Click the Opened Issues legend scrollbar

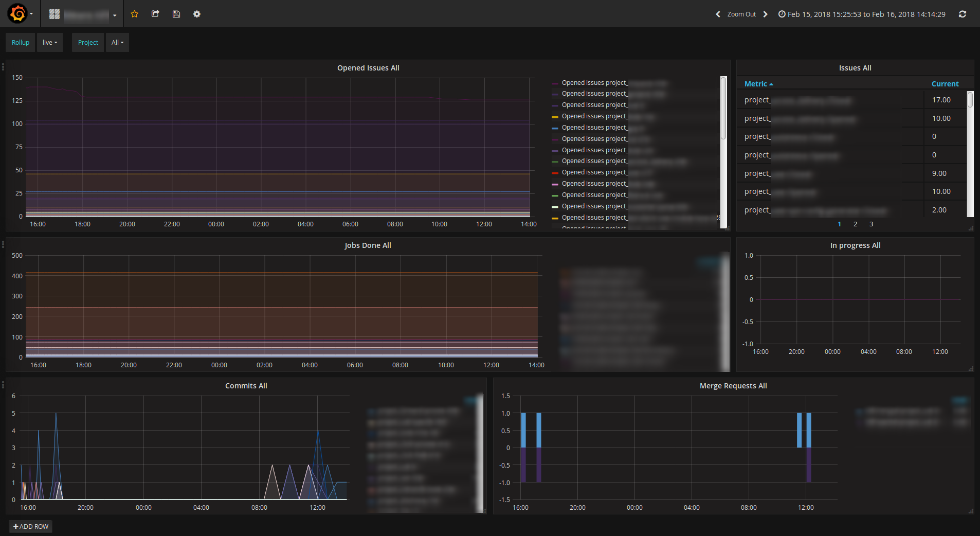pos(723,108)
